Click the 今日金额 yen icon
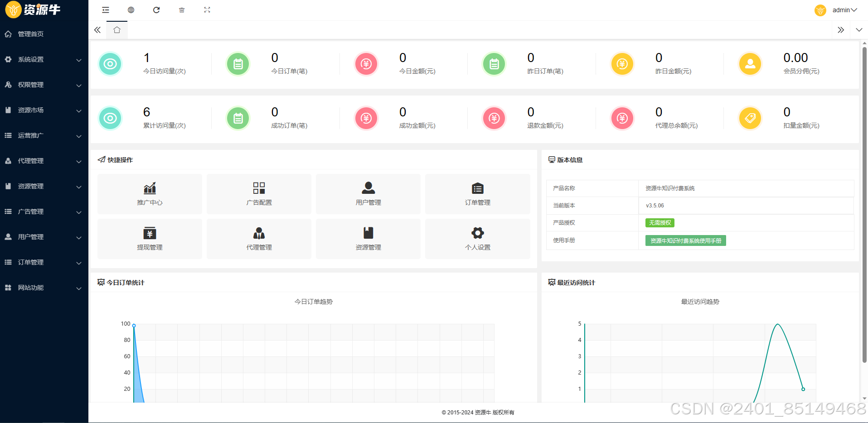This screenshot has width=868, height=423. pyautogui.click(x=366, y=64)
